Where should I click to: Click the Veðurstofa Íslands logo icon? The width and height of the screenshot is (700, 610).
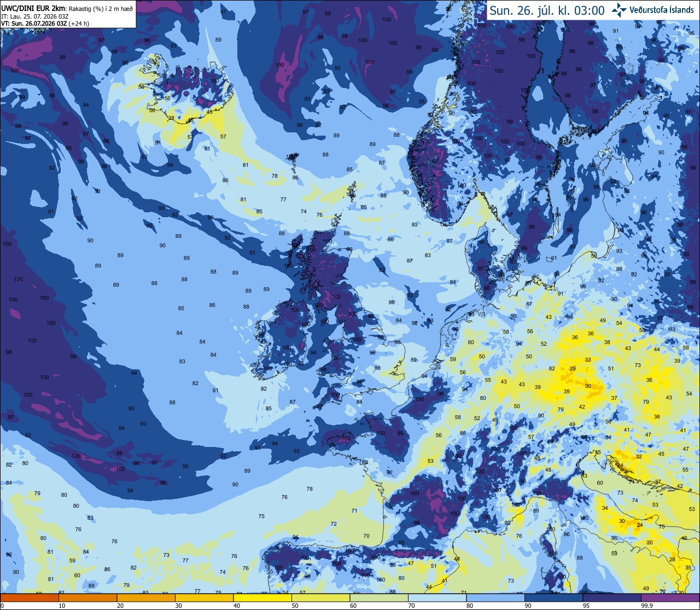[619, 10]
